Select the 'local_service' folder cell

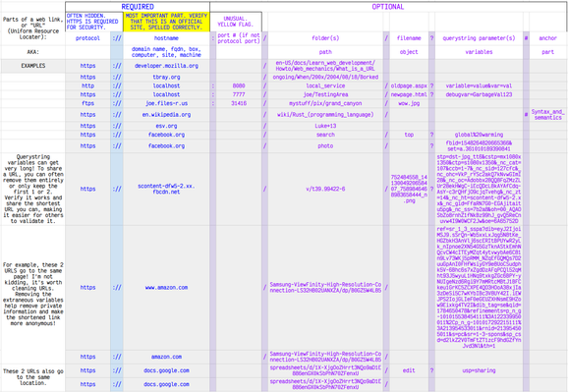(x=325, y=85)
